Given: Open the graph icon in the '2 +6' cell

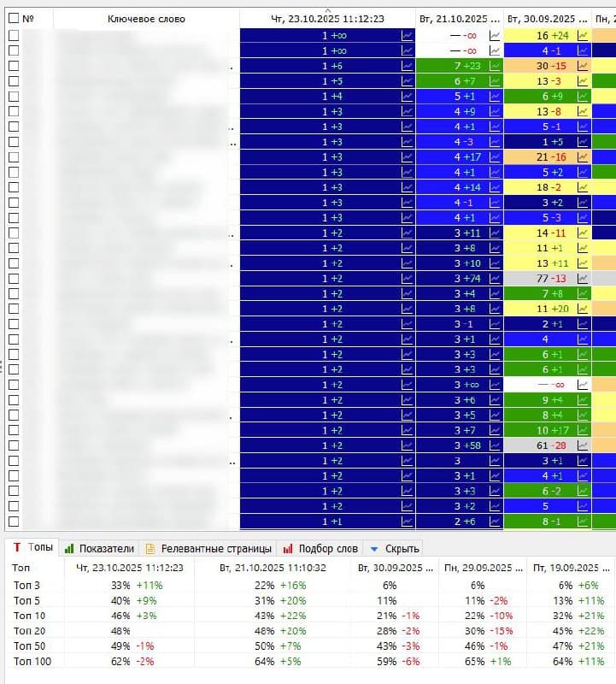Looking at the screenshot, I should point(495,522).
